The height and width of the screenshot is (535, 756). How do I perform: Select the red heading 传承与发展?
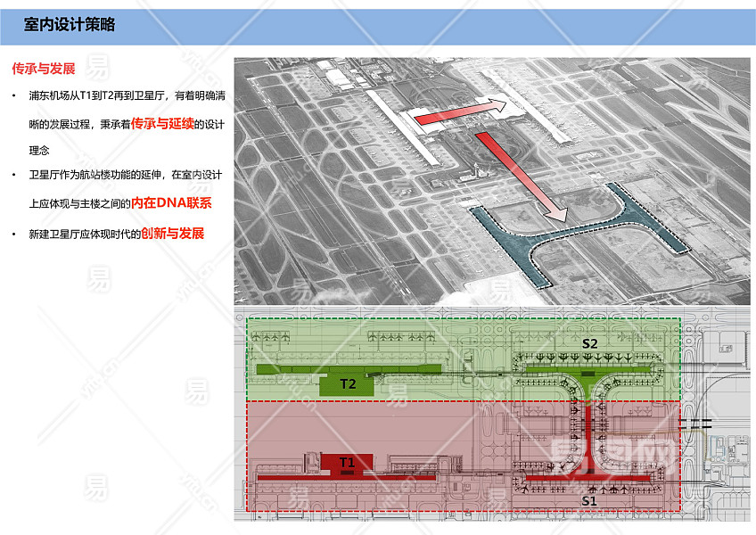[43, 69]
